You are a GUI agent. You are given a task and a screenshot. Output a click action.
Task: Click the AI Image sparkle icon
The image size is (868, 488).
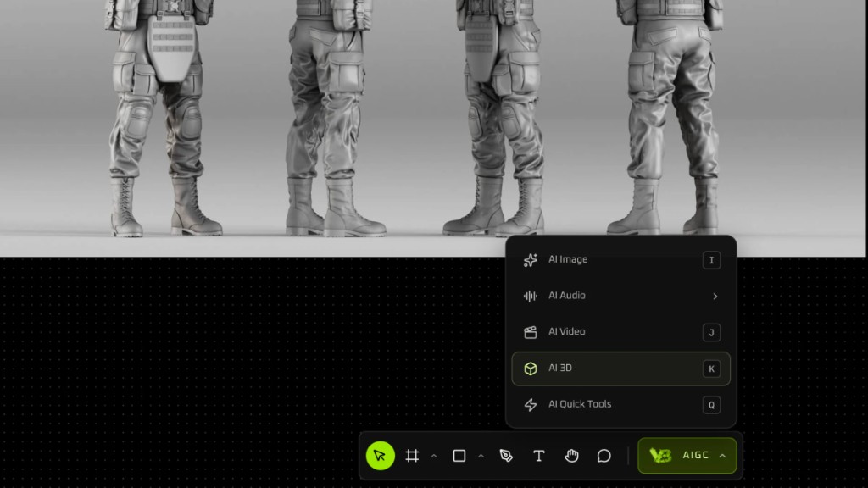point(531,260)
